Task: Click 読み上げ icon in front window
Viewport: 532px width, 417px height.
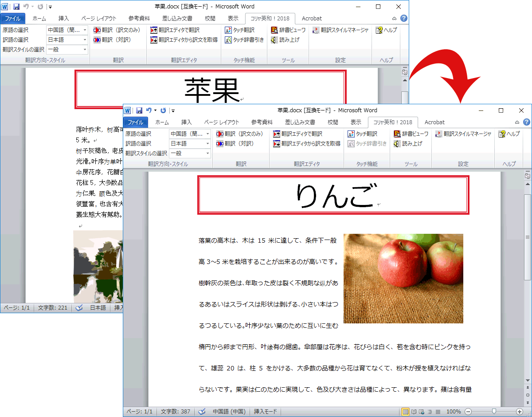Action: click(397, 144)
